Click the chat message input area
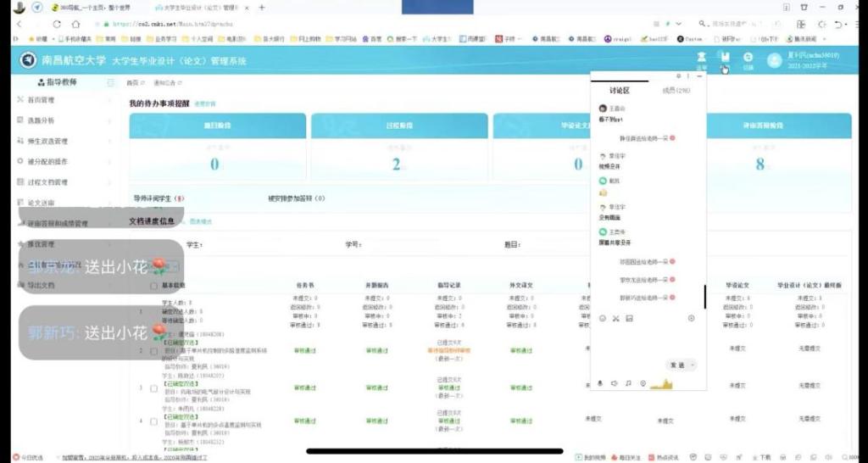 click(x=648, y=341)
